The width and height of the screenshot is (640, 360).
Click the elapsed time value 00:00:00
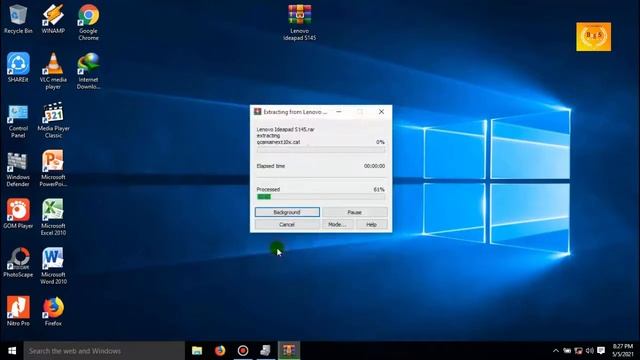pyautogui.click(x=374, y=166)
